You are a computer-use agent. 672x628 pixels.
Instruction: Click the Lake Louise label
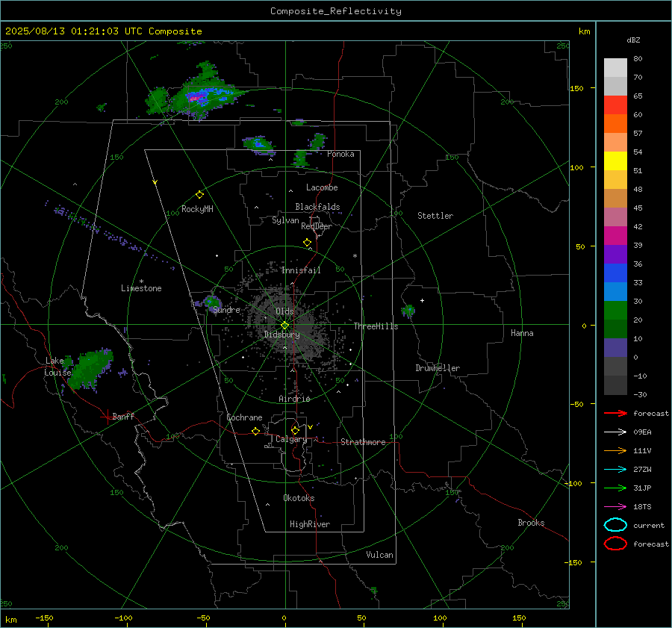[57, 367]
